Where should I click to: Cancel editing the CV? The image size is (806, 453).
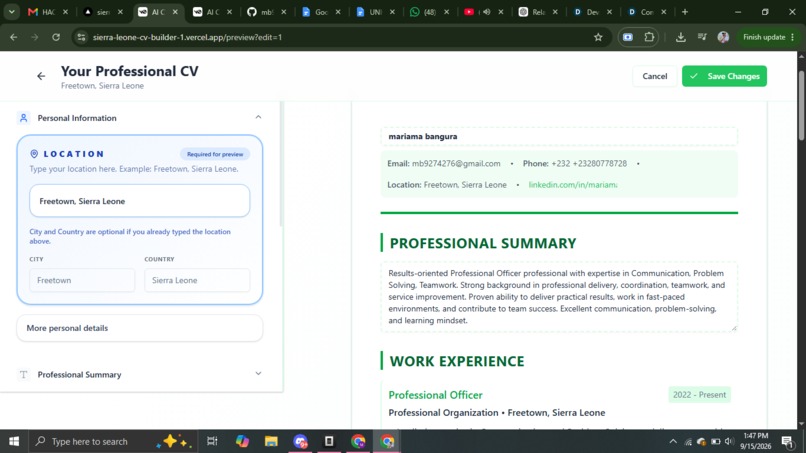[654, 76]
